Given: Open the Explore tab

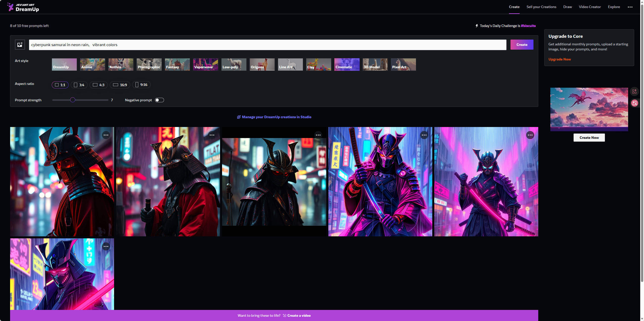Looking at the screenshot, I should 614,7.
